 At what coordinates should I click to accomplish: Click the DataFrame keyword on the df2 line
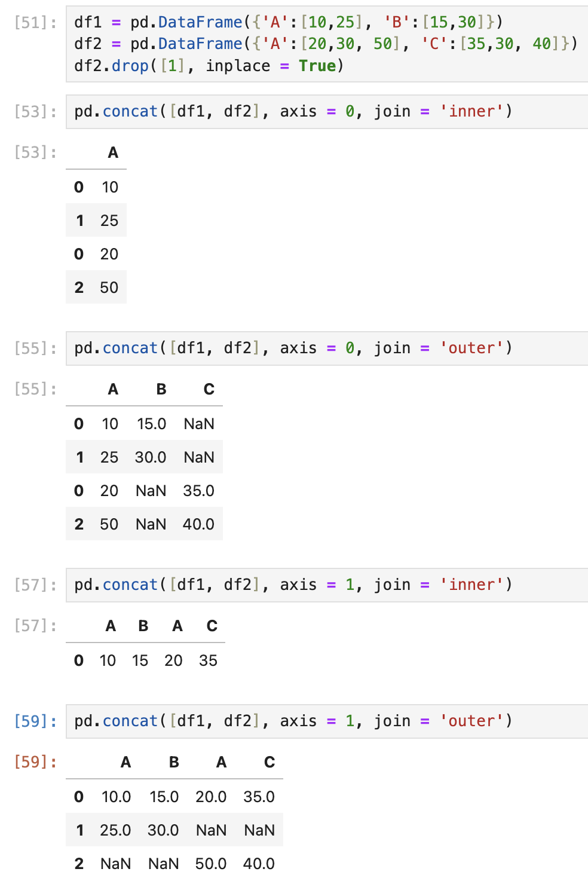(x=200, y=44)
